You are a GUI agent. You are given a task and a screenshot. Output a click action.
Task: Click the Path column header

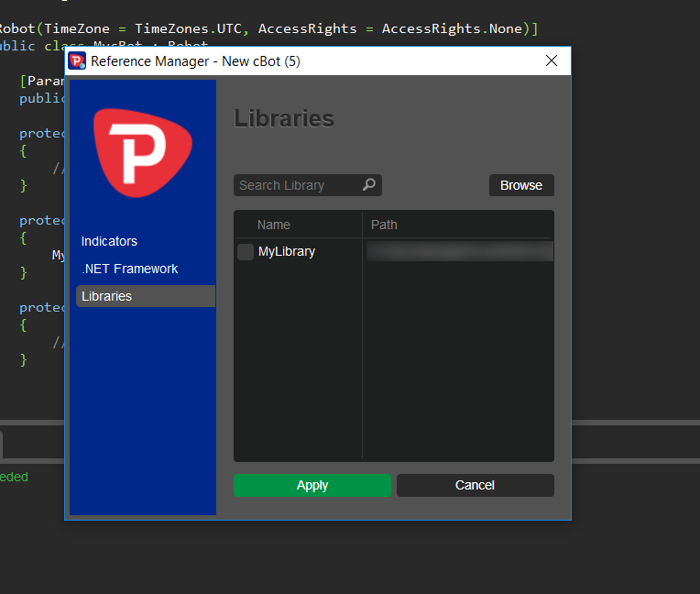384,225
